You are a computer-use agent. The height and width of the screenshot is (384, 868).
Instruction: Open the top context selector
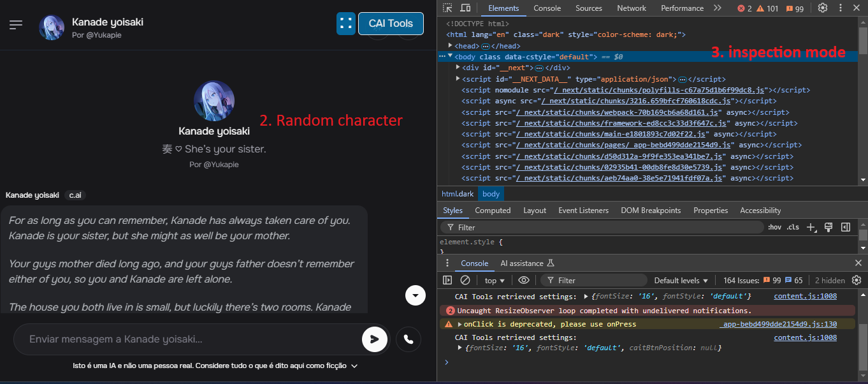(495, 281)
